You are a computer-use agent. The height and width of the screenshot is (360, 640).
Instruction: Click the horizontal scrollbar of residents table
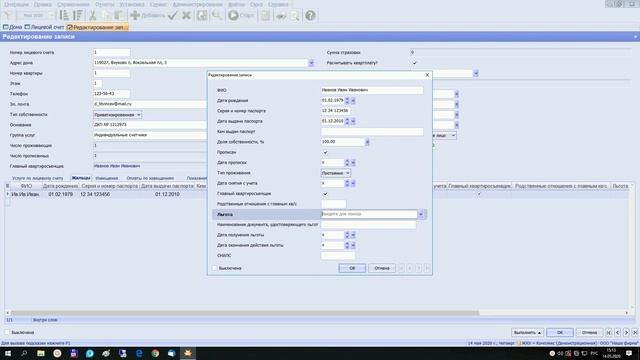click(245, 313)
